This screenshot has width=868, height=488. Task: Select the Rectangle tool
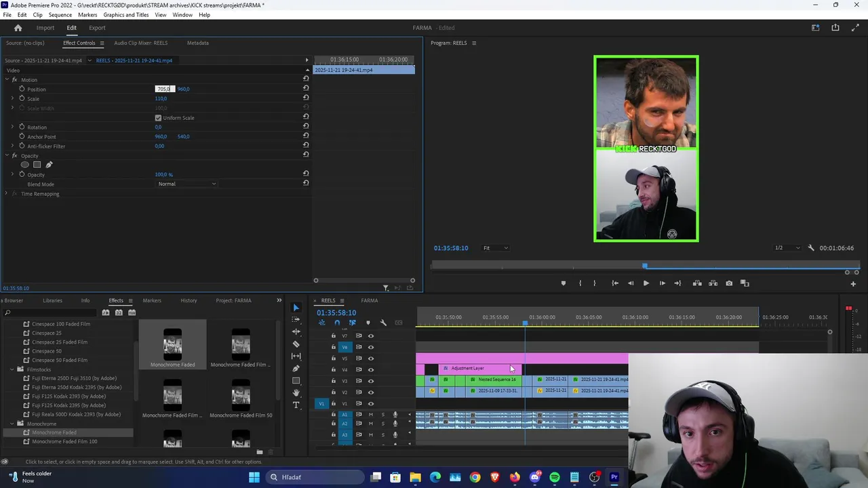click(296, 381)
